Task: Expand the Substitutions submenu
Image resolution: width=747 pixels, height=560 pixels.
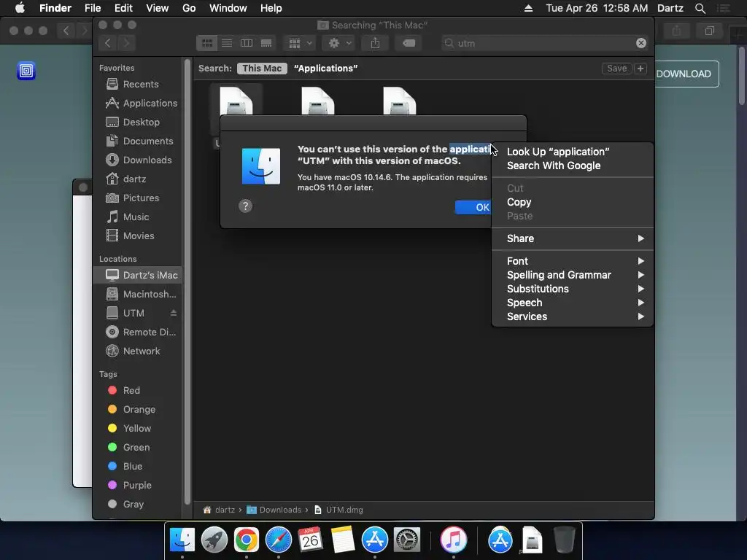Action: point(572,289)
